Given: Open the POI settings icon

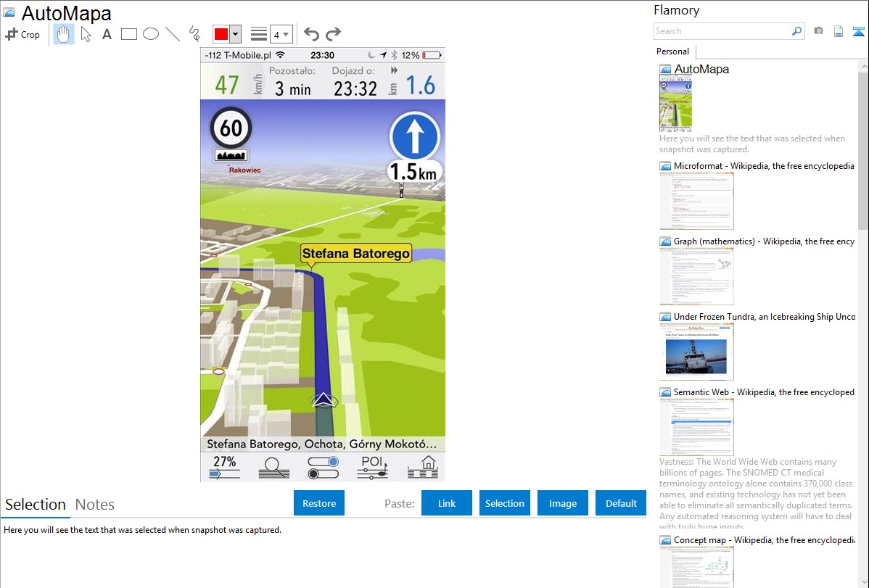Looking at the screenshot, I should (x=372, y=467).
